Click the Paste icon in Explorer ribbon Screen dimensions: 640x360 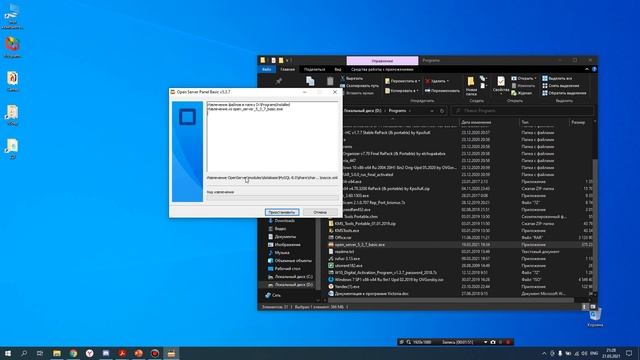click(330, 81)
